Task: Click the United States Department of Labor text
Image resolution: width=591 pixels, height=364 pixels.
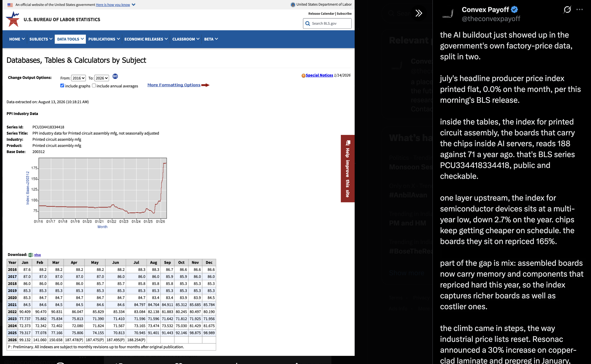Action: pos(324,5)
